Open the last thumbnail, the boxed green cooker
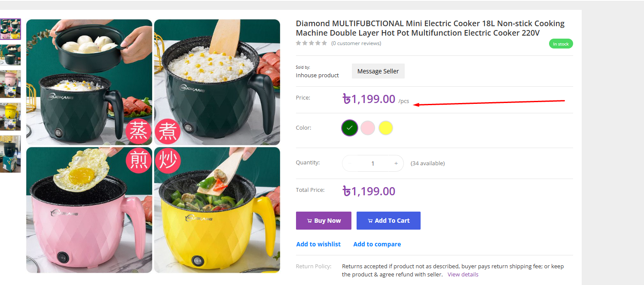The image size is (644, 285). click(10, 154)
